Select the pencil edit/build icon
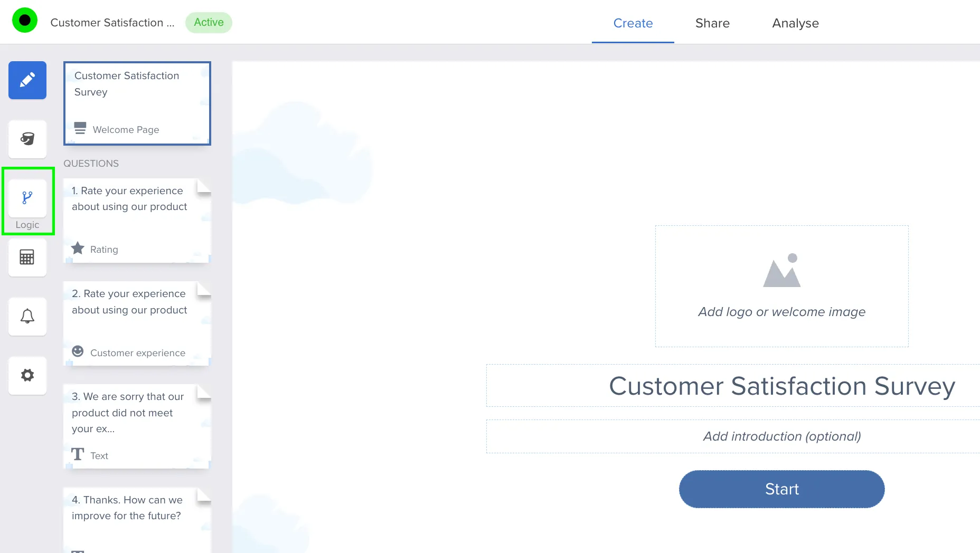Image resolution: width=980 pixels, height=553 pixels. (x=27, y=80)
